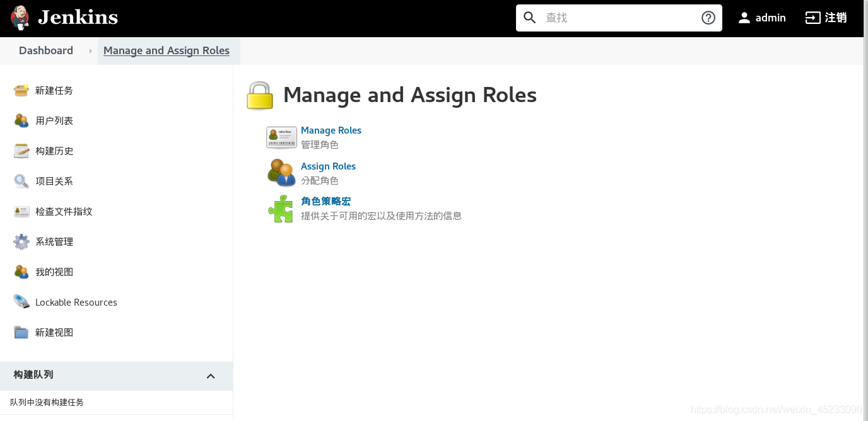Click the 我的视图 user icon
Screen dimensions: 868x421
click(x=21, y=272)
